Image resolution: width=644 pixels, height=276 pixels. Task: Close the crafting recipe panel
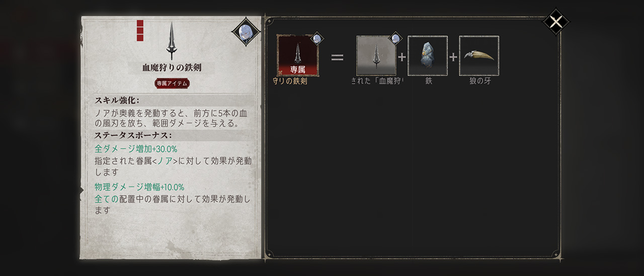(555, 22)
